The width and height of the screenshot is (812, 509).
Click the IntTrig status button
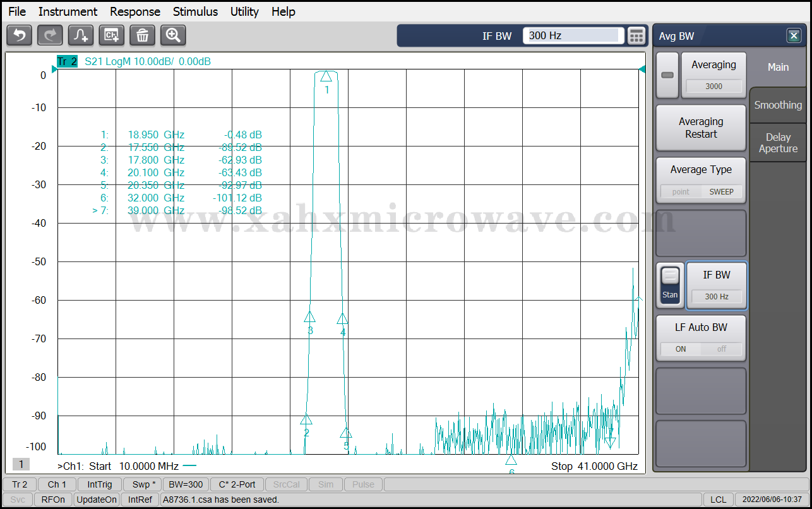point(100,484)
